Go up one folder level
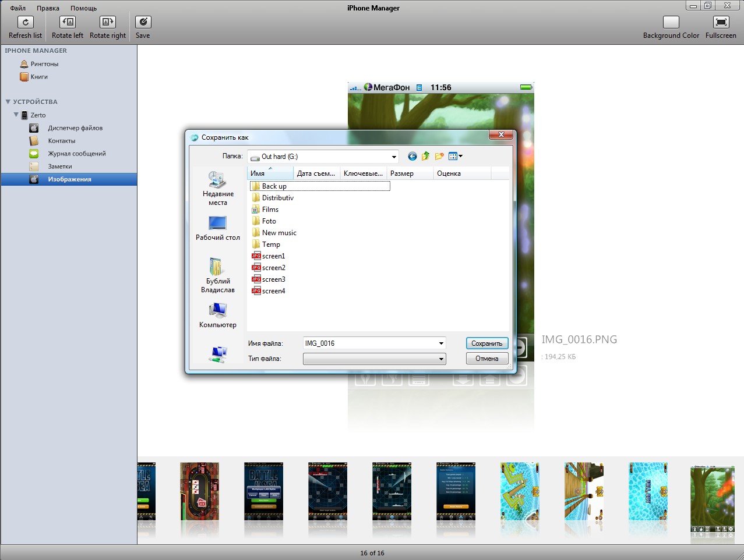The height and width of the screenshot is (560, 744). coord(426,156)
